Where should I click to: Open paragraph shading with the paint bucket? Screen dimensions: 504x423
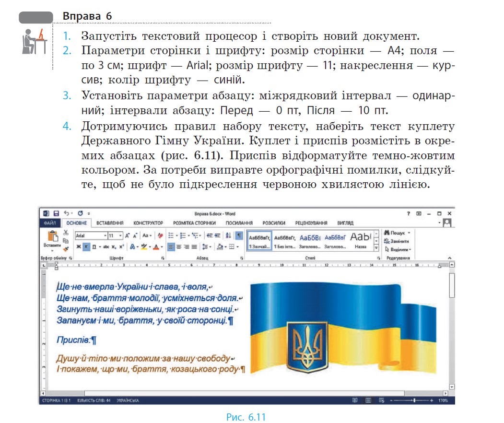coord(220,247)
